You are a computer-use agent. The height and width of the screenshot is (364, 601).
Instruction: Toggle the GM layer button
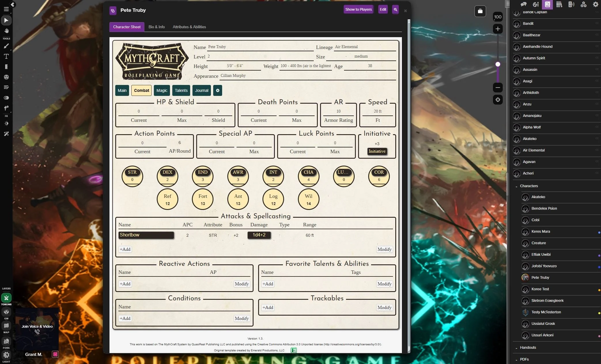point(6,312)
